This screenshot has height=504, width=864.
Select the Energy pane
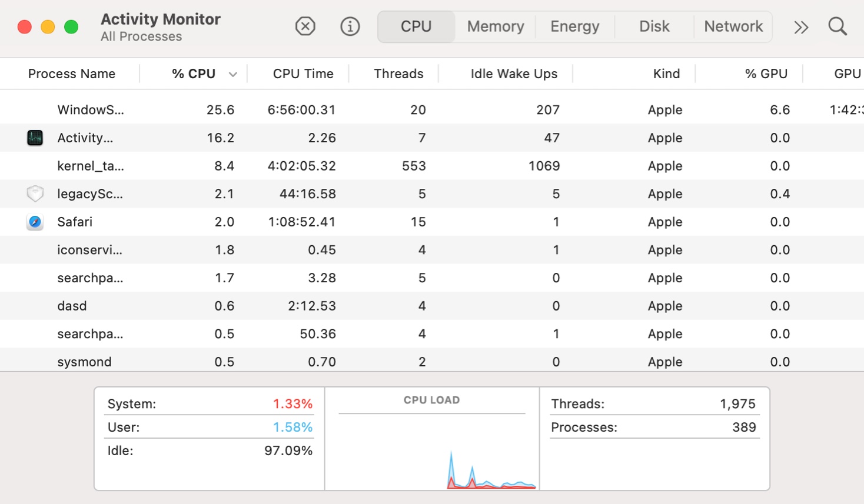click(574, 26)
